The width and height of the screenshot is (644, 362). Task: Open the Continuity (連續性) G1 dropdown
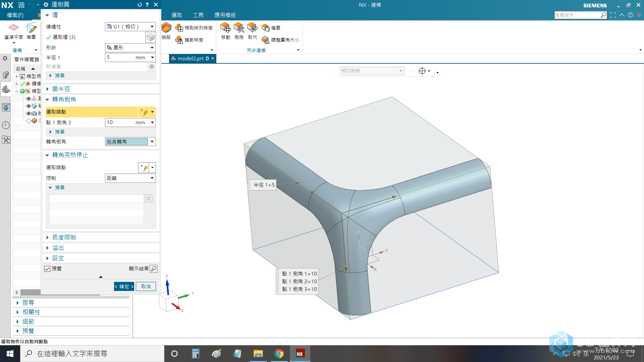[130, 26]
